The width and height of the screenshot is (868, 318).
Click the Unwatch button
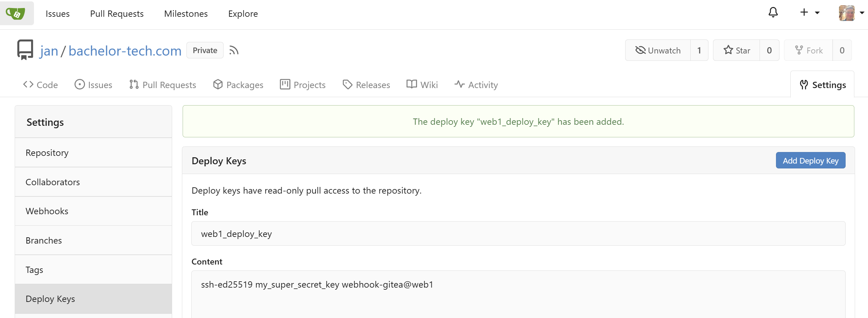658,50
